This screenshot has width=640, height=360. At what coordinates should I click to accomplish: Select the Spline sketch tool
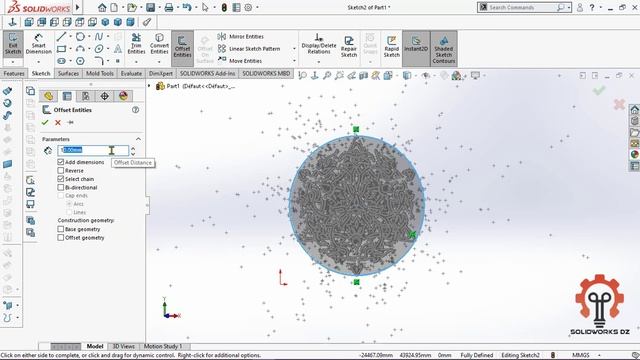[x=99, y=37]
